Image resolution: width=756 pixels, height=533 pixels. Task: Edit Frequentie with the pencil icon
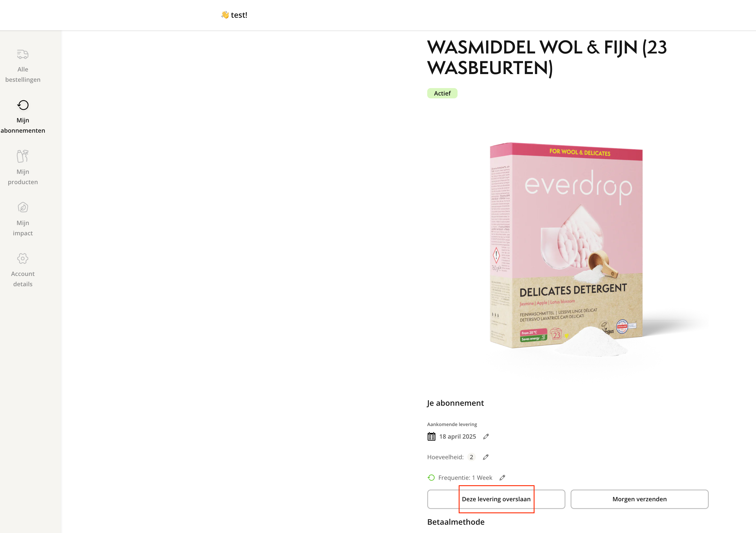[x=502, y=478]
